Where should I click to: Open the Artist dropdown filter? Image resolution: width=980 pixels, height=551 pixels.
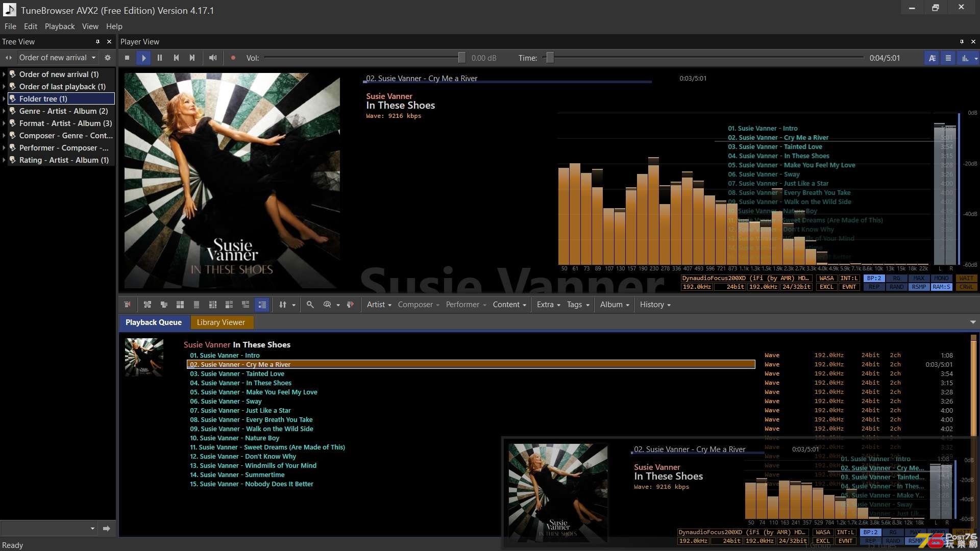379,305
